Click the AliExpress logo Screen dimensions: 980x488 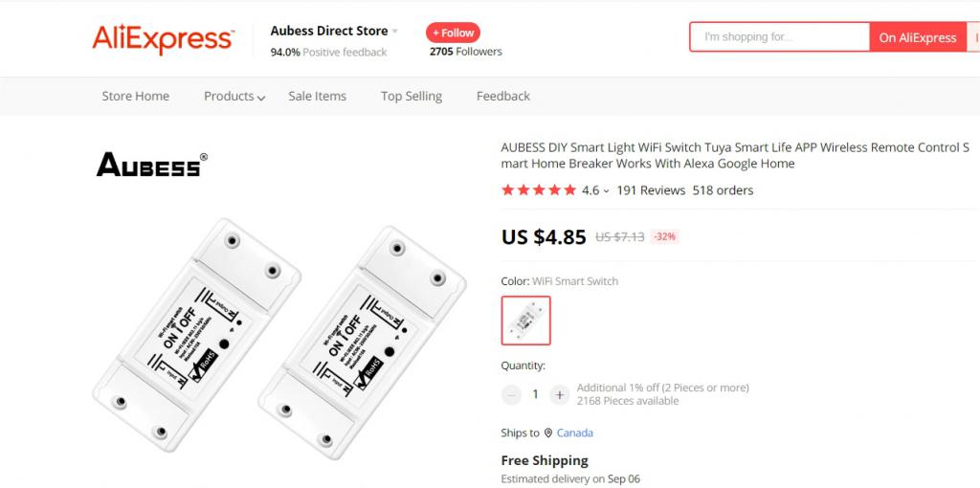(163, 39)
